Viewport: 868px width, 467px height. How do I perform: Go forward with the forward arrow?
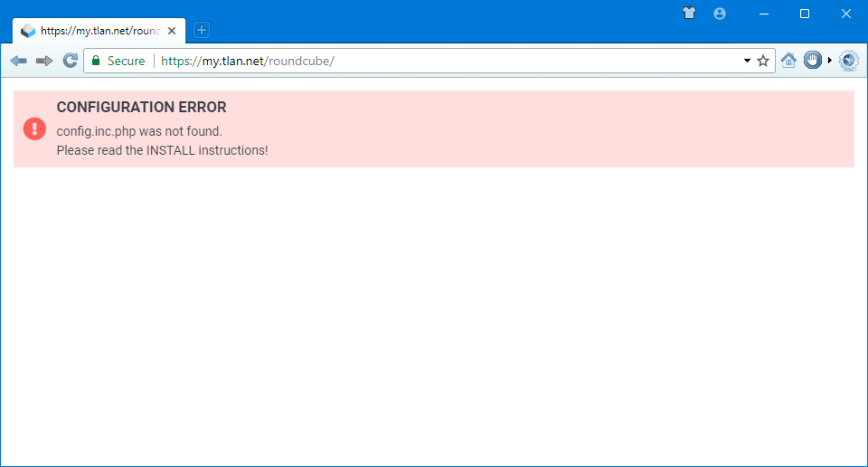tap(44, 61)
